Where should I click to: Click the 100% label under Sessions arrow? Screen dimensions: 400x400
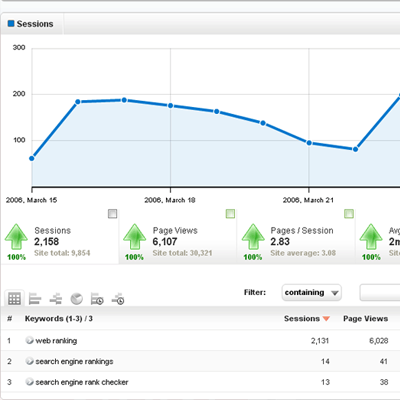click(16, 257)
